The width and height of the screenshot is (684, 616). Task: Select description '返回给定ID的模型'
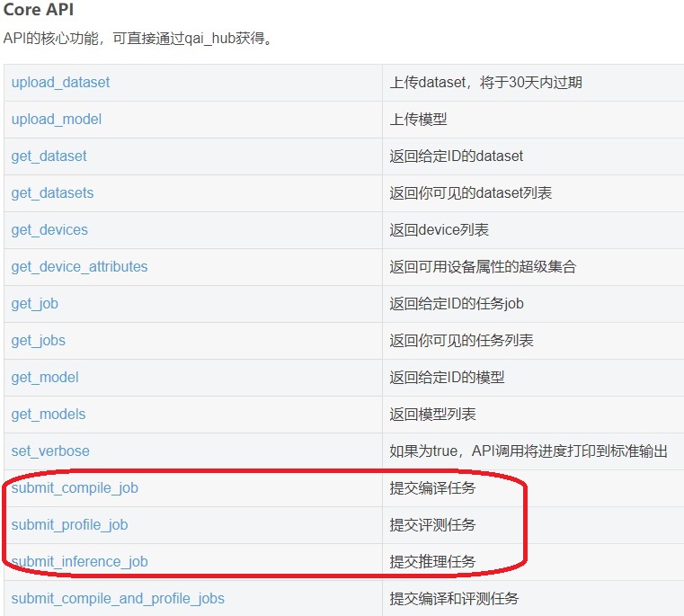pyautogui.click(x=447, y=378)
